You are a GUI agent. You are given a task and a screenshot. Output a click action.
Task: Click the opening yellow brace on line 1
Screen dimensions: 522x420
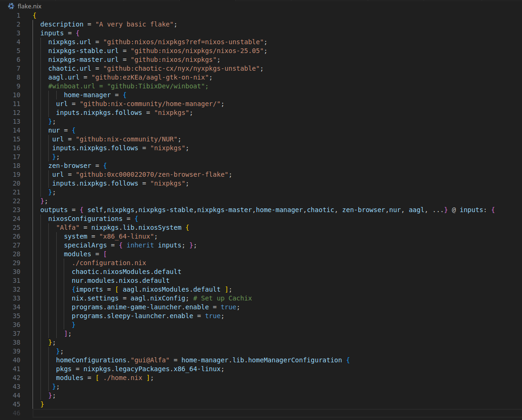click(34, 15)
